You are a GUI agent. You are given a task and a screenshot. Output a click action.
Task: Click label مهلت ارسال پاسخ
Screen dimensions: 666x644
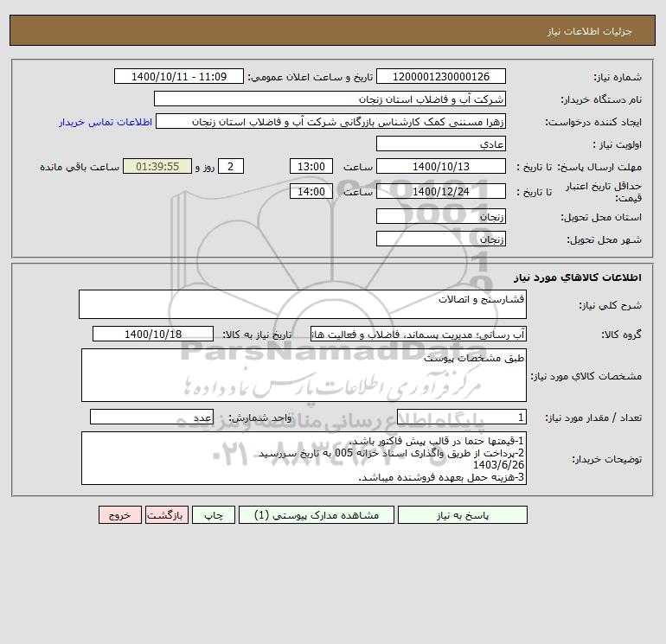point(599,167)
